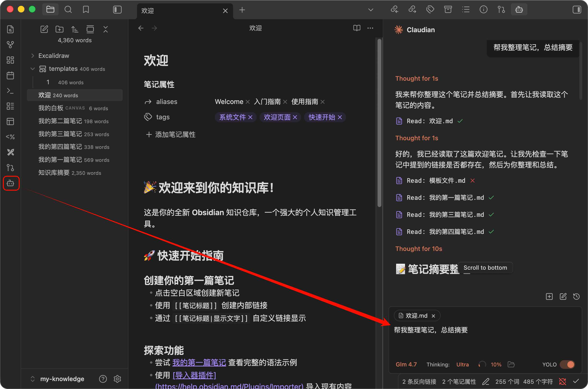Open the Claudian bot icon in left ribbon

[11, 183]
